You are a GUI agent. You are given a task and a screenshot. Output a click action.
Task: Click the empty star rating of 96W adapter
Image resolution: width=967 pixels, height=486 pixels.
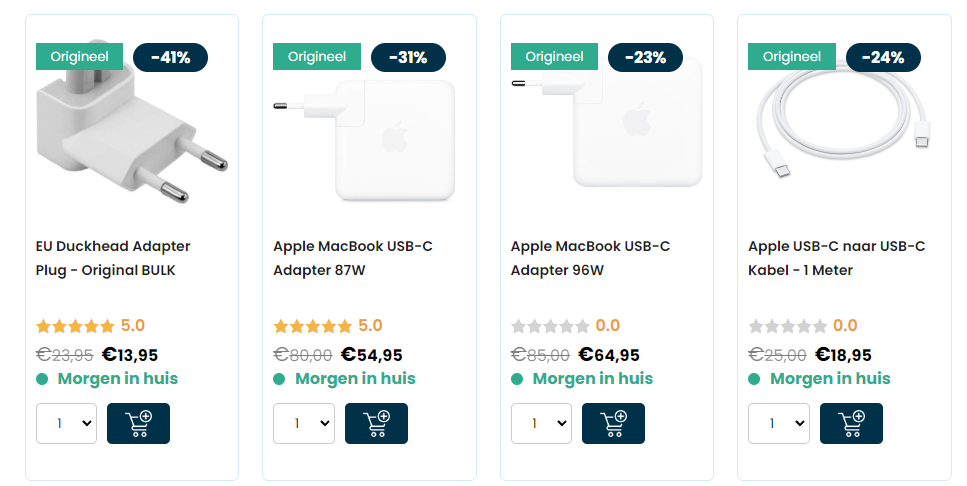(550, 326)
